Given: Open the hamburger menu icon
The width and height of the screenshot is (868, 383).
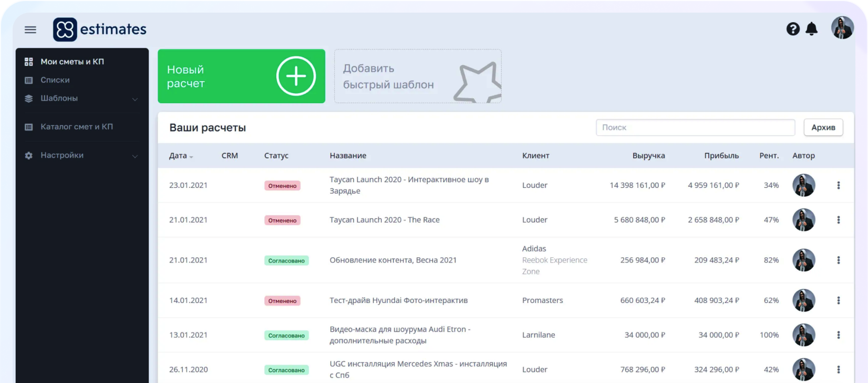Looking at the screenshot, I should [x=30, y=29].
